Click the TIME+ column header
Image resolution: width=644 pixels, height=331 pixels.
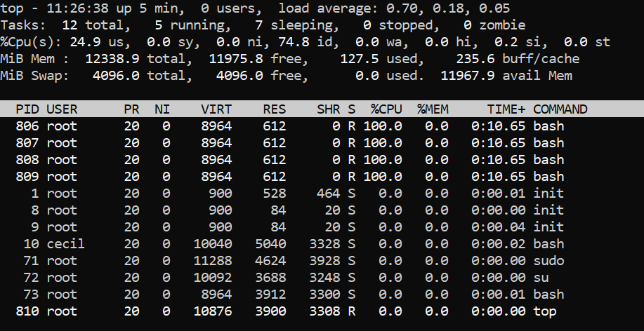pos(506,109)
